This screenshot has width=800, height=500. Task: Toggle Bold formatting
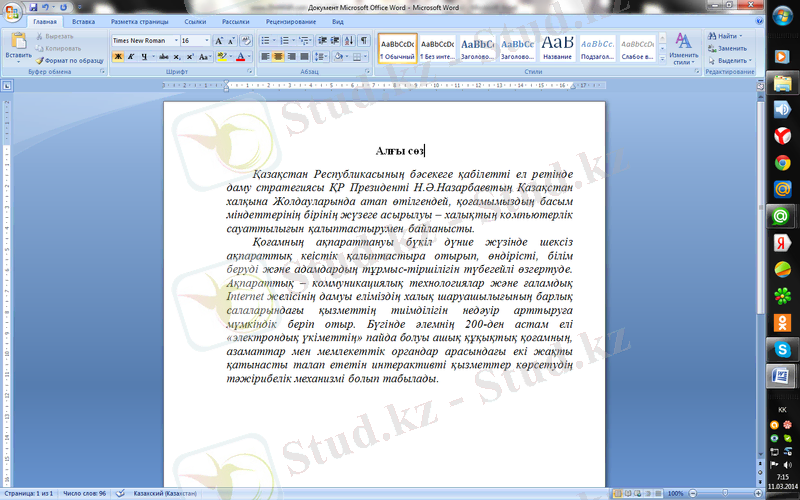tap(117, 57)
